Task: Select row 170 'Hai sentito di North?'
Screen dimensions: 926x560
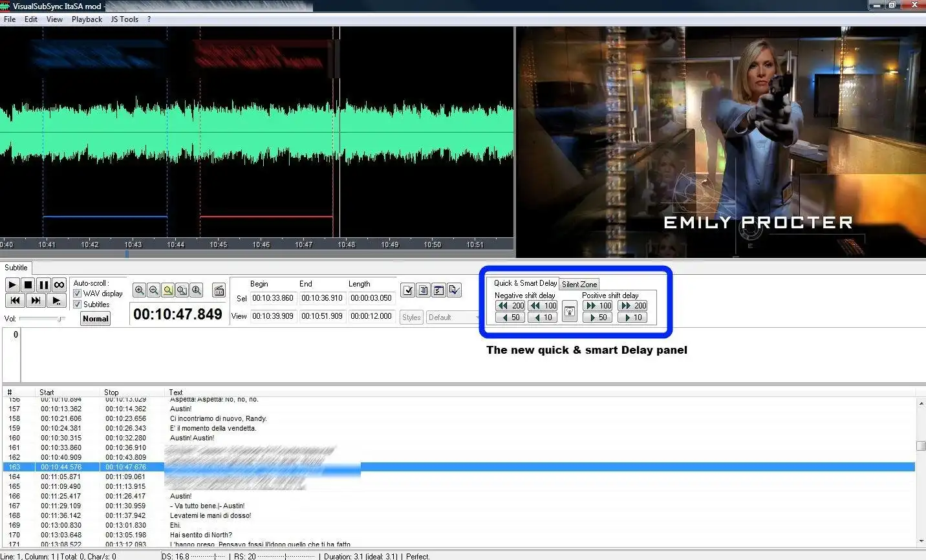Action: pos(458,535)
